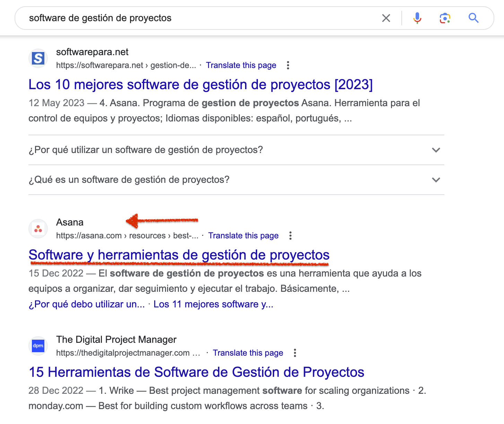Click the softwarepara.net site favicon
The image size is (504, 424).
click(38, 58)
